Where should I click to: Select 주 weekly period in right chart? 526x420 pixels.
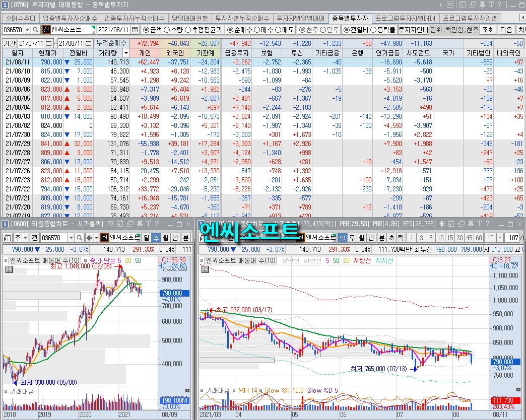352,238
